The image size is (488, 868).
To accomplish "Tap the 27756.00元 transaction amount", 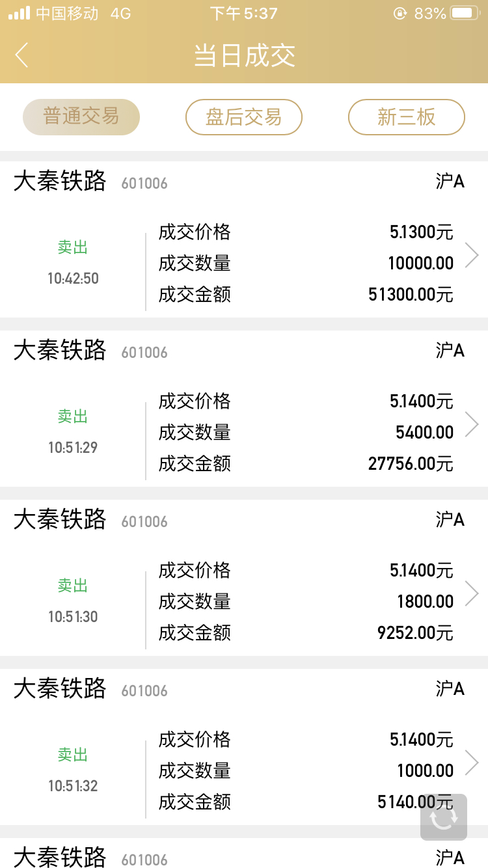I will click(411, 464).
